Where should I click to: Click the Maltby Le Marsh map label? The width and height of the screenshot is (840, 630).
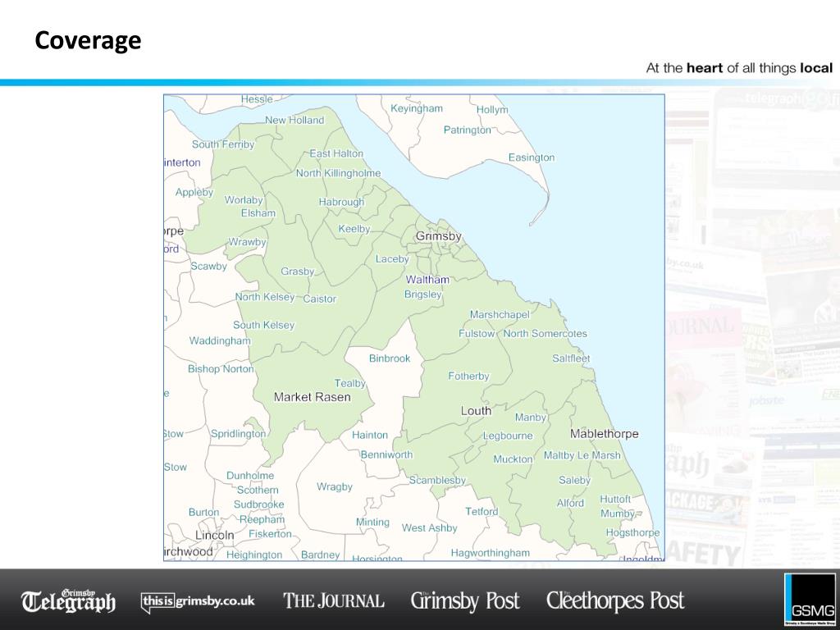[x=582, y=455]
